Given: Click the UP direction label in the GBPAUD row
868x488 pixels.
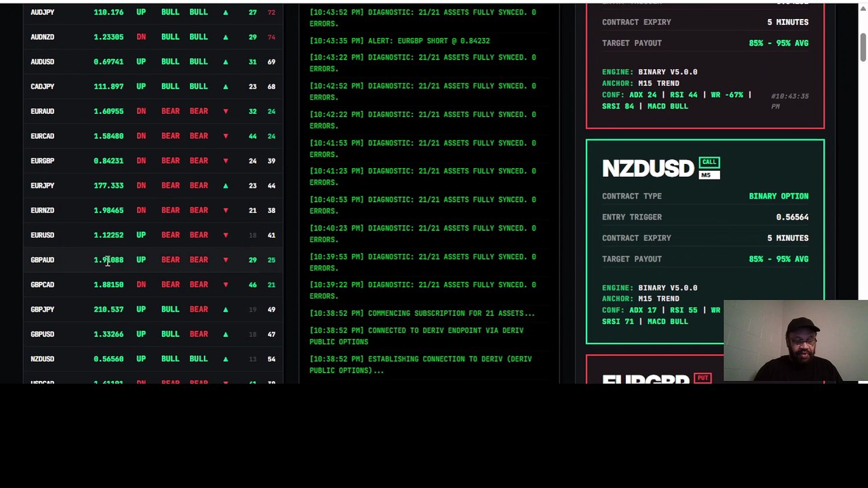Looking at the screenshot, I should (141, 260).
